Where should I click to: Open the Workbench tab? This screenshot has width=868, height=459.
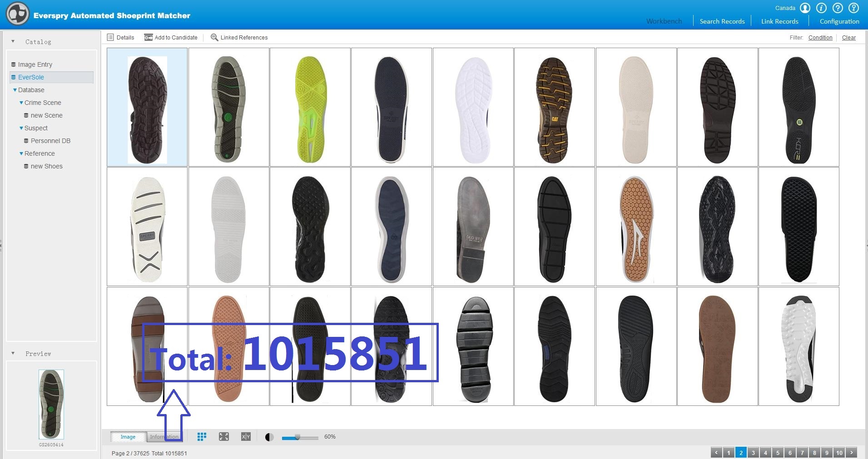click(664, 21)
